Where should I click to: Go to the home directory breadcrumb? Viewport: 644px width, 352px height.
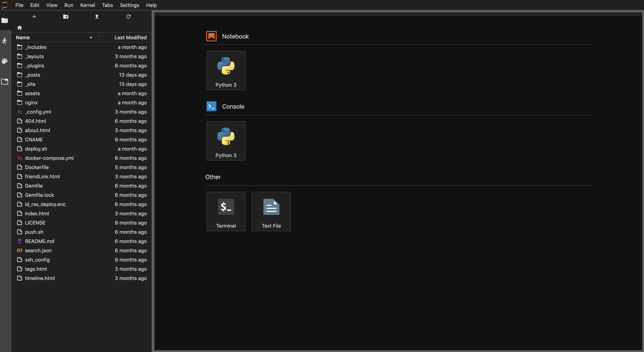point(19,28)
